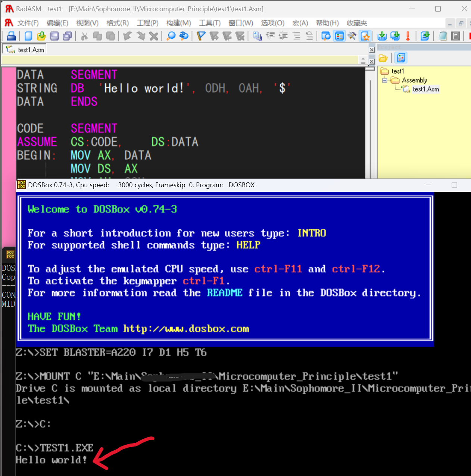Click the Print icon in toolbar
Viewport: 471px width, 476px height.
[x=12, y=36]
